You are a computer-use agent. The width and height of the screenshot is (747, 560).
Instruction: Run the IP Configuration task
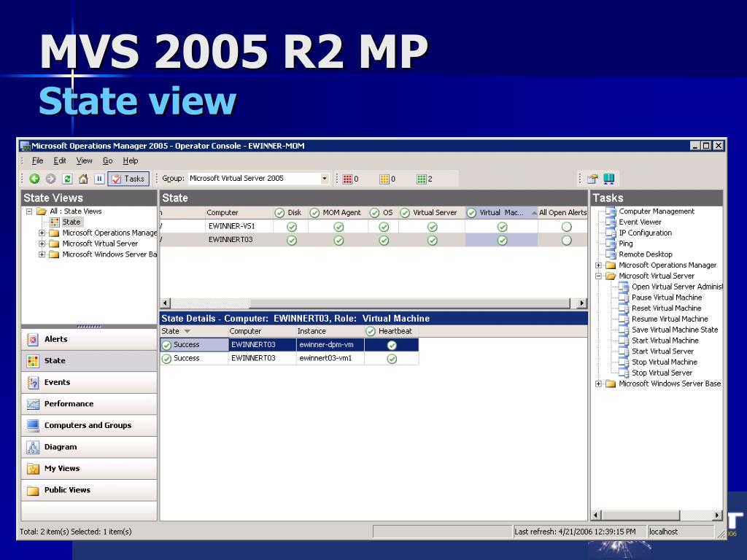pyautogui.click(x=645, y=233)
